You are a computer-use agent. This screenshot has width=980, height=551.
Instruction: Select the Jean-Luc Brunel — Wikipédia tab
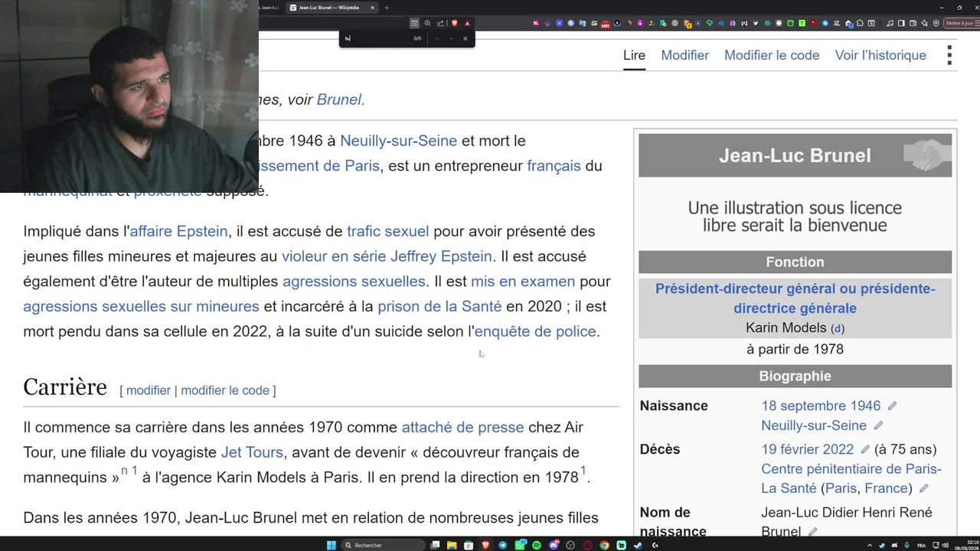pos(332,8)
